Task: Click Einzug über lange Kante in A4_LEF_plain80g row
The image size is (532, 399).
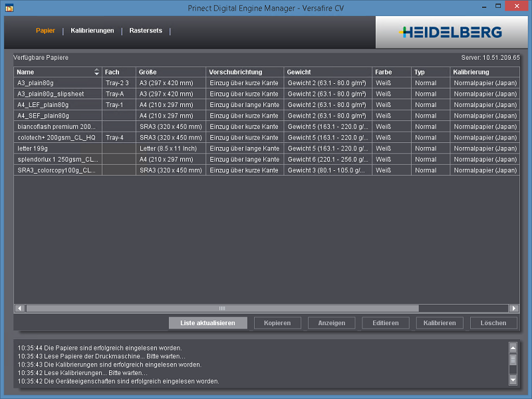Action: pyautogui.click(x=245, y=105)
